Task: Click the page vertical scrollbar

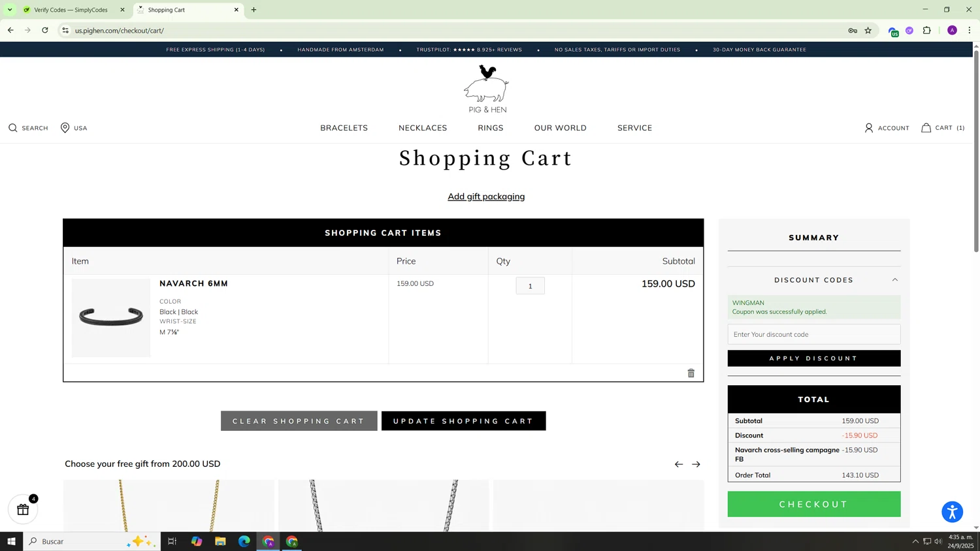Action: click(x=976, y=150)
